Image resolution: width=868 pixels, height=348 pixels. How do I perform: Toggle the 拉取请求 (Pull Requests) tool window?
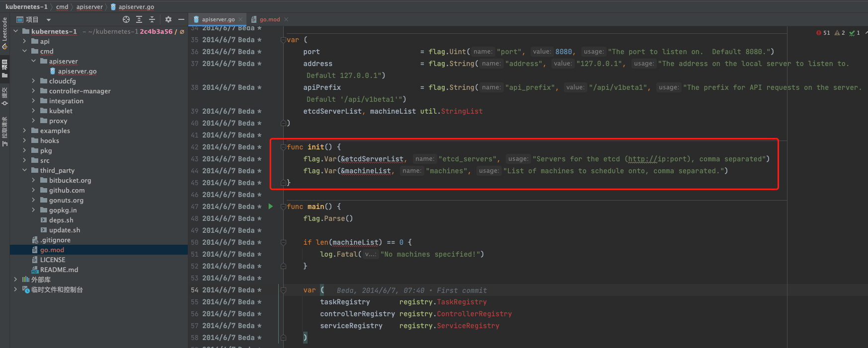(x=4, y=132)
